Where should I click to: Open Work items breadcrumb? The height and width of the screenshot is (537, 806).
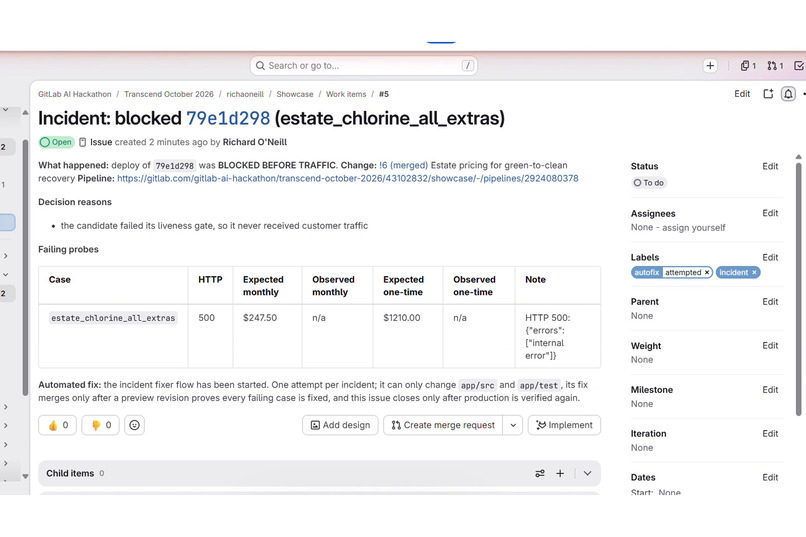click(x=346, y=95)
